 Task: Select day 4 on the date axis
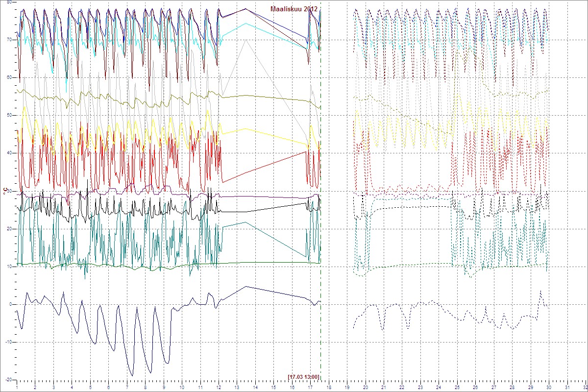click(72, 387)
